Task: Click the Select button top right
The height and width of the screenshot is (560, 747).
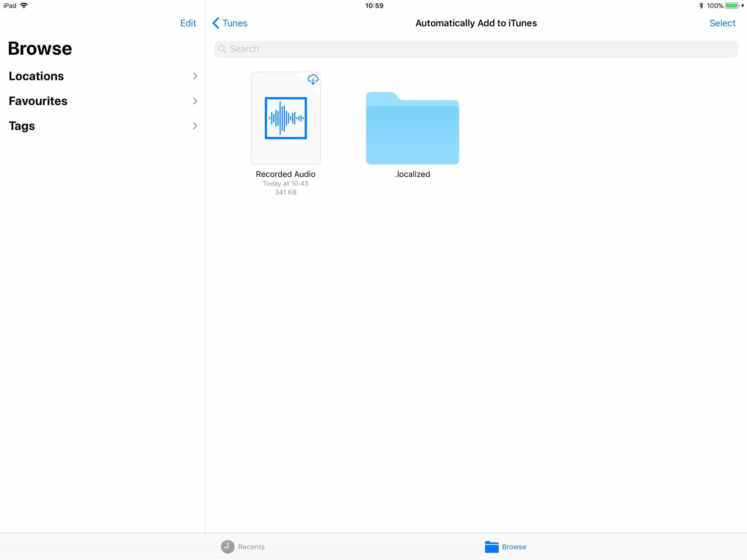Action: click(722, 23)
